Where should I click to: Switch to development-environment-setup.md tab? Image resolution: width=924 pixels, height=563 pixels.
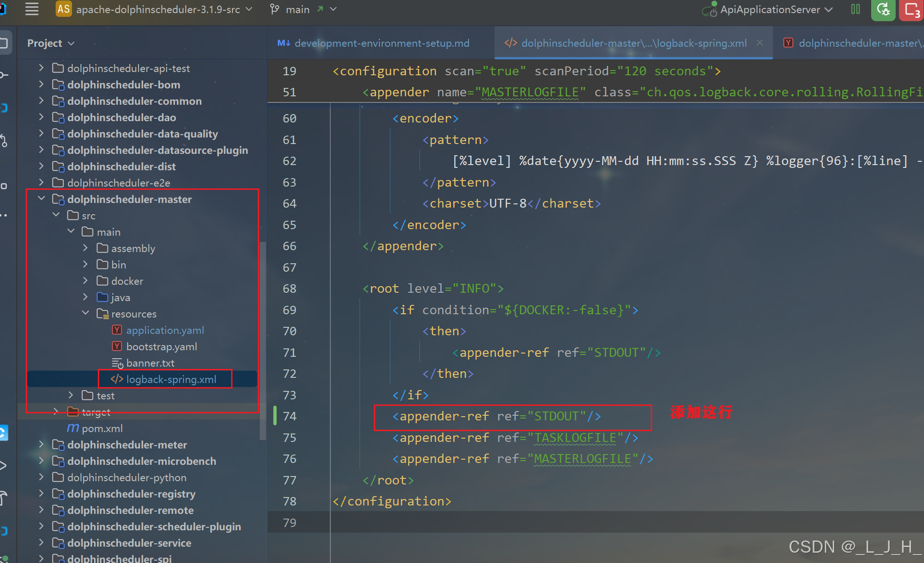pyautogui.click(x=381, y=43)
